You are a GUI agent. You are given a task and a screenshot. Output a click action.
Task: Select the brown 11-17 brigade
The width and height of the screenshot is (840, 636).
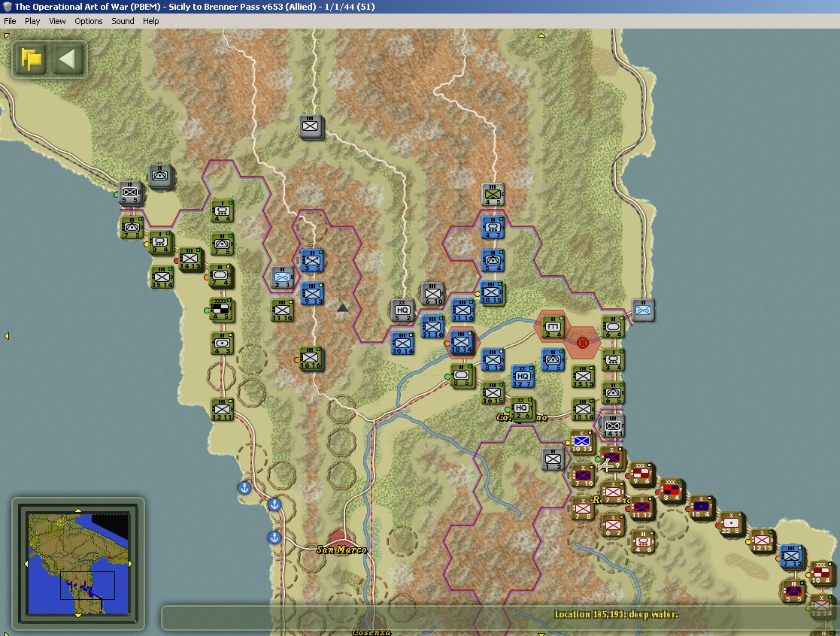pyautogui.click(x=641, y=507)
